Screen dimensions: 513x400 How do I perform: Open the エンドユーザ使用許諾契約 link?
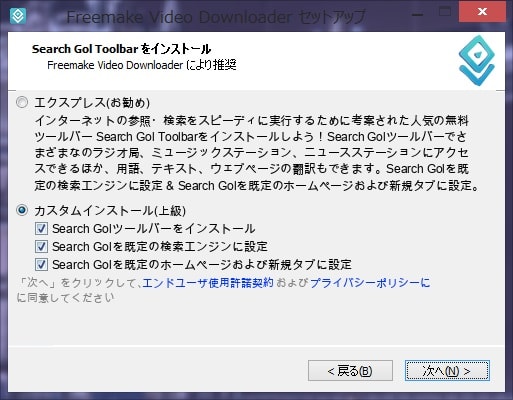click(x=208, y=283)
